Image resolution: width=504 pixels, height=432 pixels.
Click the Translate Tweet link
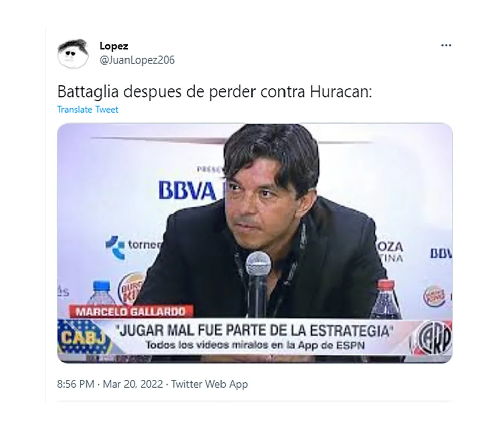coord(88,110)
